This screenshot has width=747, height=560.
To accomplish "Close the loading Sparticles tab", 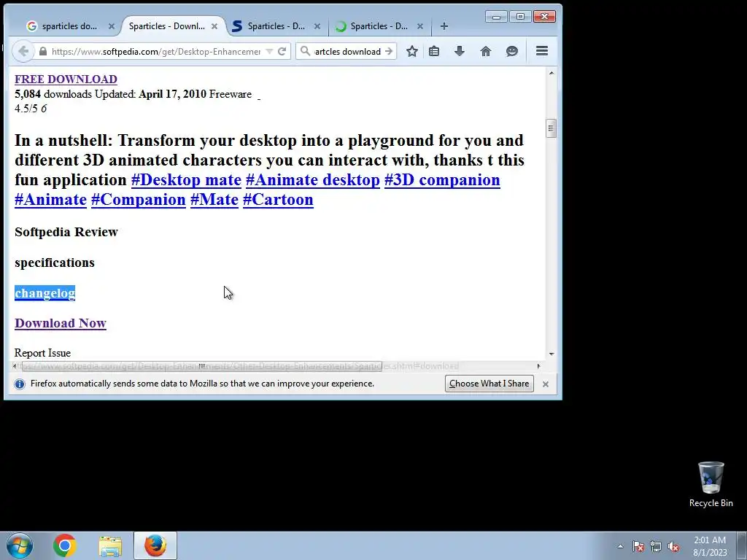I will pos(420,26).
